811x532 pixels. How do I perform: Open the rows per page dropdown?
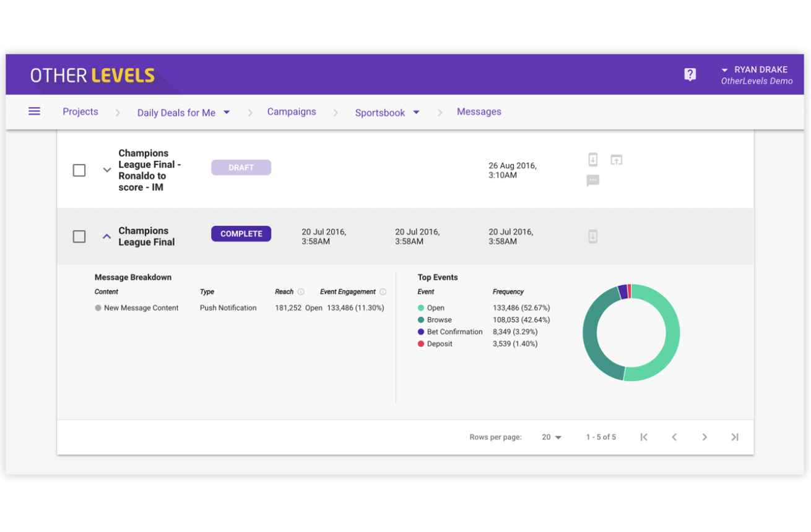point(552,437)
